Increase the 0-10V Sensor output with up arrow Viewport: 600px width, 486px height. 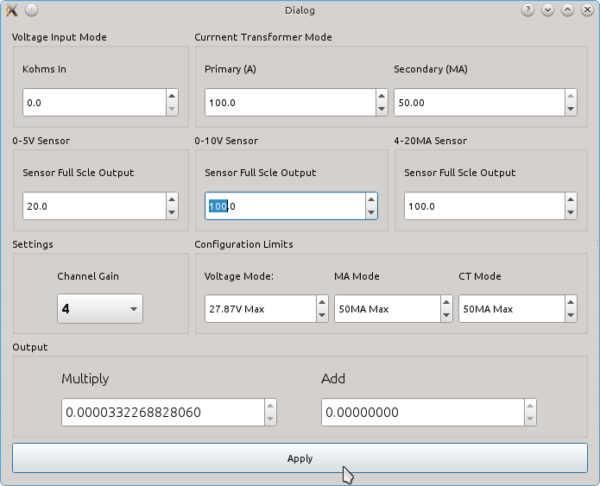[371, 200]
